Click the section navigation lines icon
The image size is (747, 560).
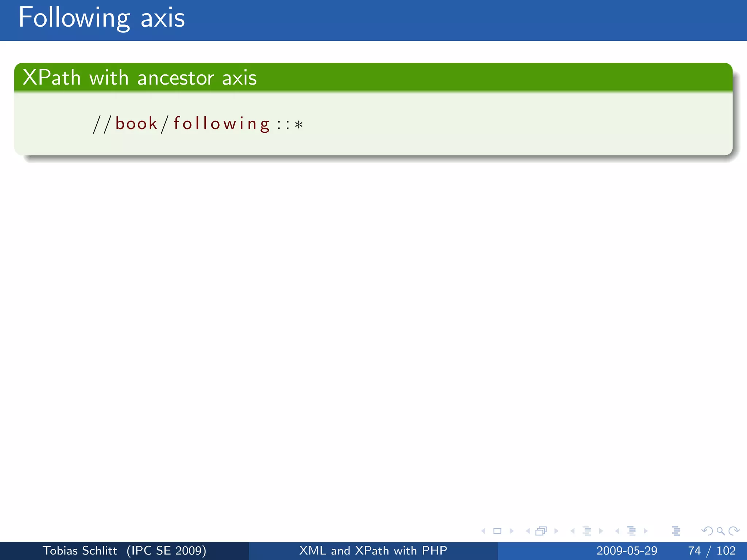631,531
